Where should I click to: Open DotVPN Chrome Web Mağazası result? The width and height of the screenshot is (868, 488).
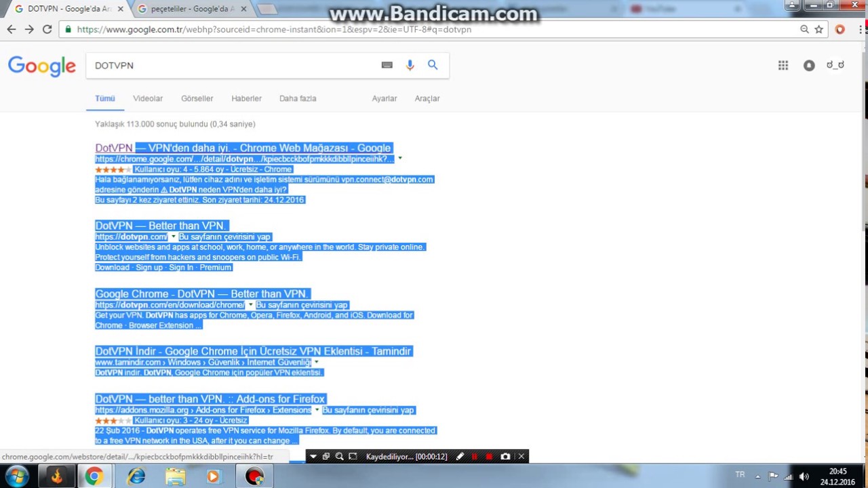click(243, 148)
